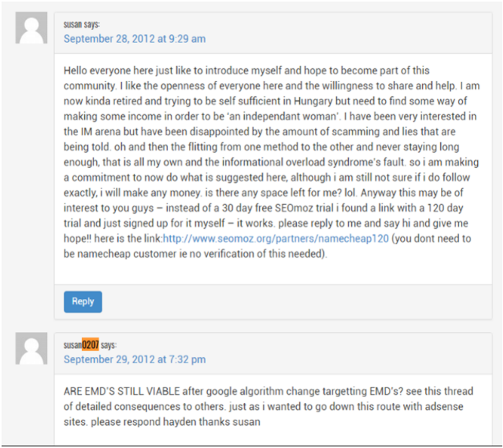Reply to susan's introduction comment
The width and height of the screenshot is (503, 448).
click(83, 301)
